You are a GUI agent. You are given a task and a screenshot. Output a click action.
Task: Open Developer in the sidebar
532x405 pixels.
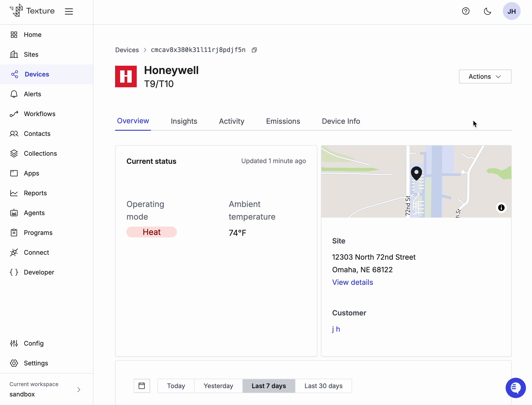[x=47, y=272]
